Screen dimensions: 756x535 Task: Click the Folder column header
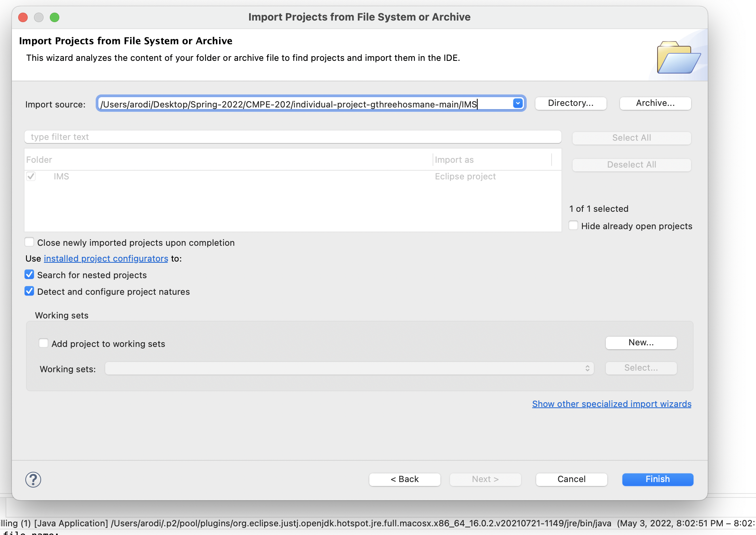pos(229,160)
